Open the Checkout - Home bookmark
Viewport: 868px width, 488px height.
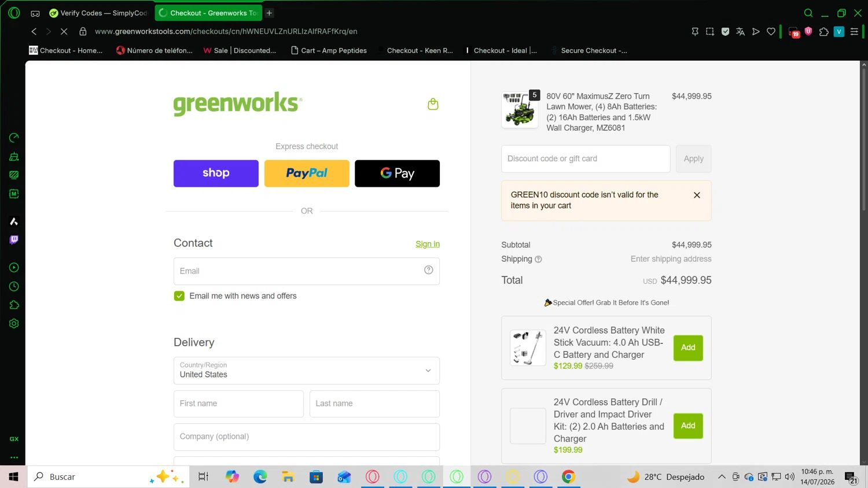point(65,50)
